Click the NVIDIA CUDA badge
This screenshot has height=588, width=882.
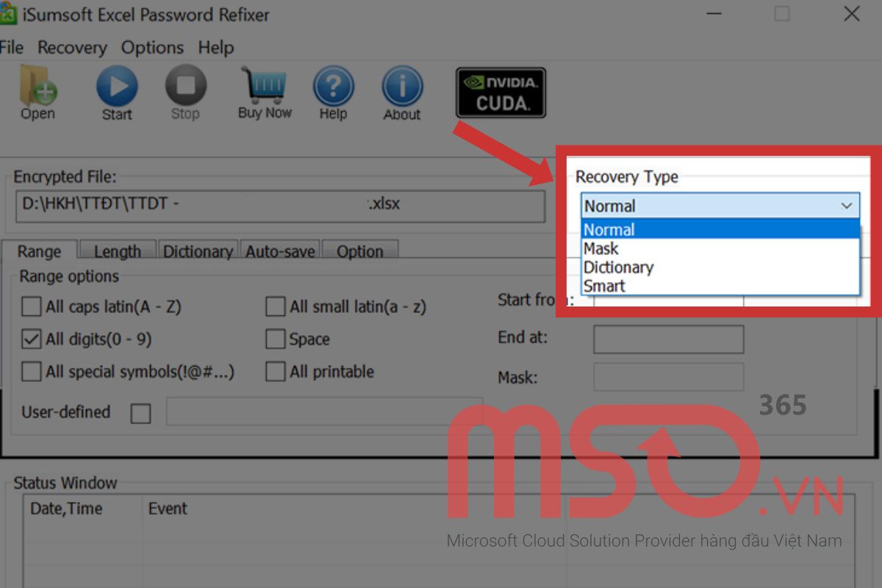coord(501,93)
